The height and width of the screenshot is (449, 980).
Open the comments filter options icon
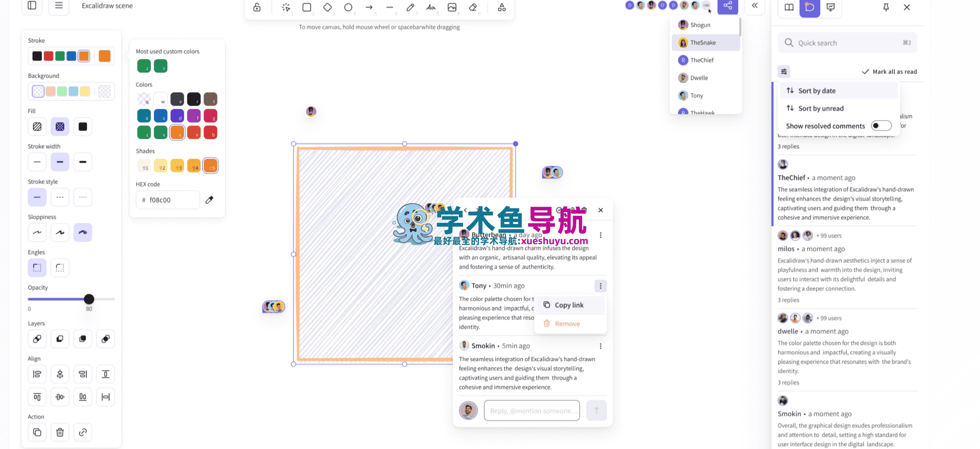(x=784, y=71)
